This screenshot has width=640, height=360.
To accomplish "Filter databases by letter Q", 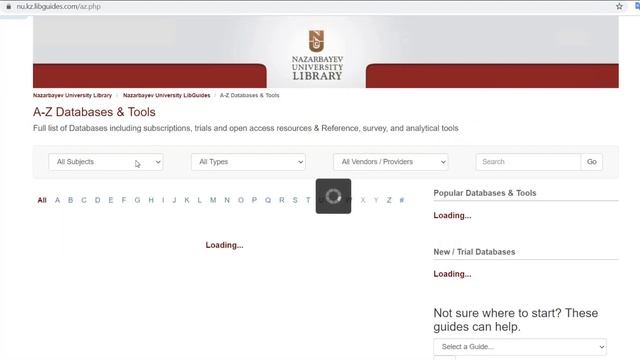I will click(x=268, y=200).
